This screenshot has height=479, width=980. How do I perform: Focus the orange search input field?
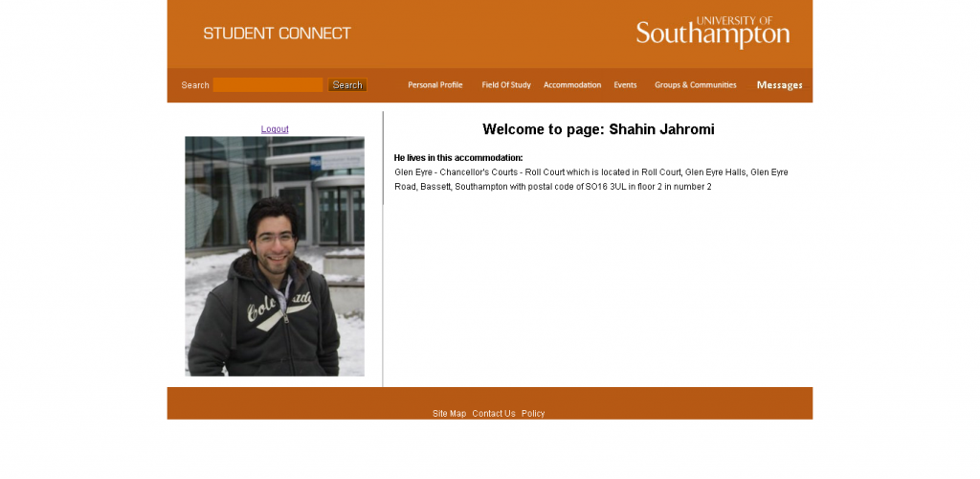[267, 85]
